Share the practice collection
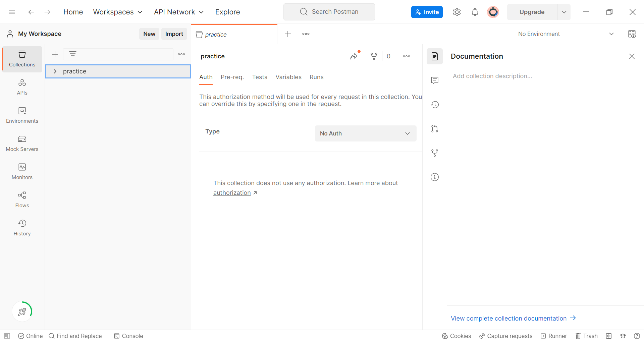644x342 pixels. click(x=354, y=56)
